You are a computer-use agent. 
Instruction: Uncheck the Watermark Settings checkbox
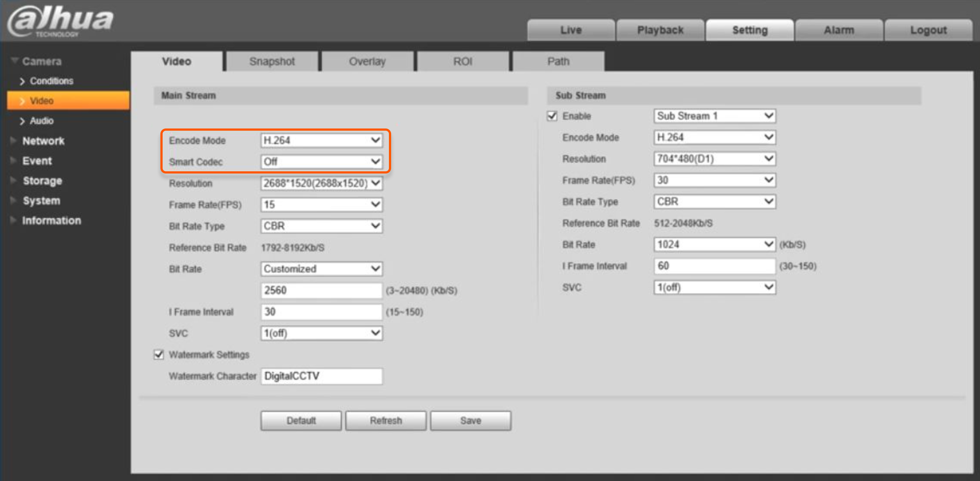pos(159,354)
